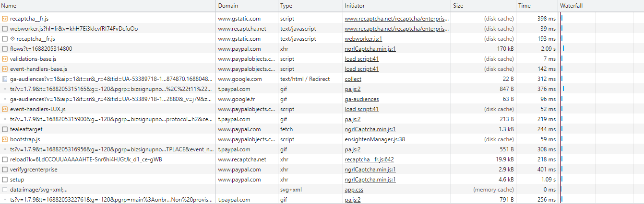Sort by the Domain column header

228,6
